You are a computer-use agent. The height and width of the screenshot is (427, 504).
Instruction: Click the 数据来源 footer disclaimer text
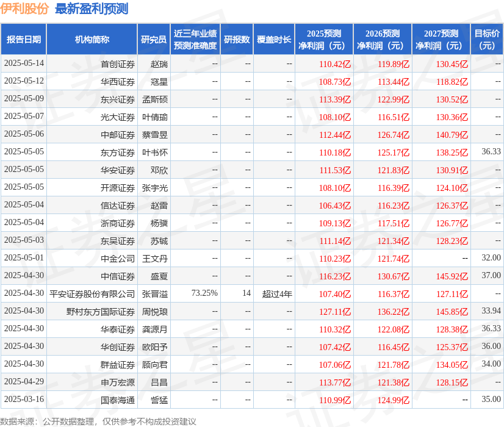pyautogui.click(x=98, y=422)
